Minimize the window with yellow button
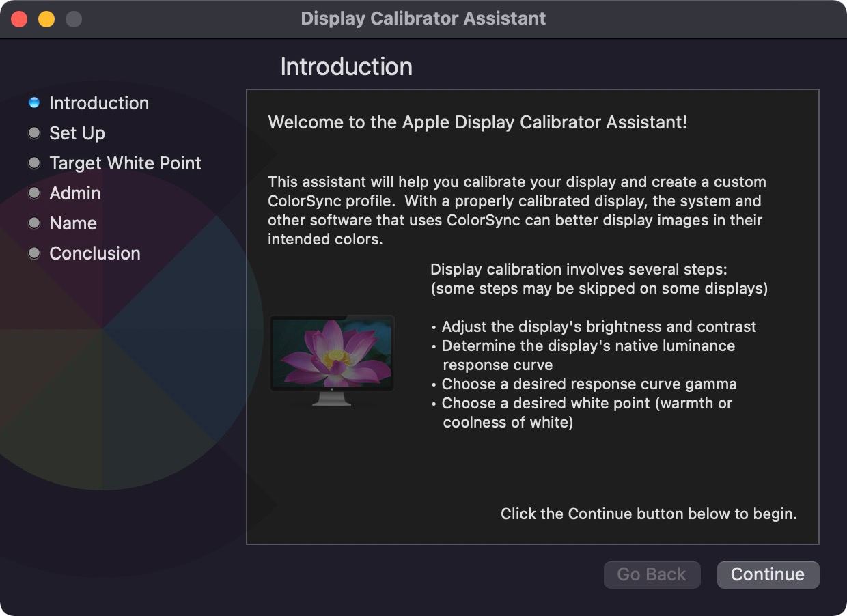The width and height of the screenshot is (847, 616). pyautogui.click(x=46, y=18)
